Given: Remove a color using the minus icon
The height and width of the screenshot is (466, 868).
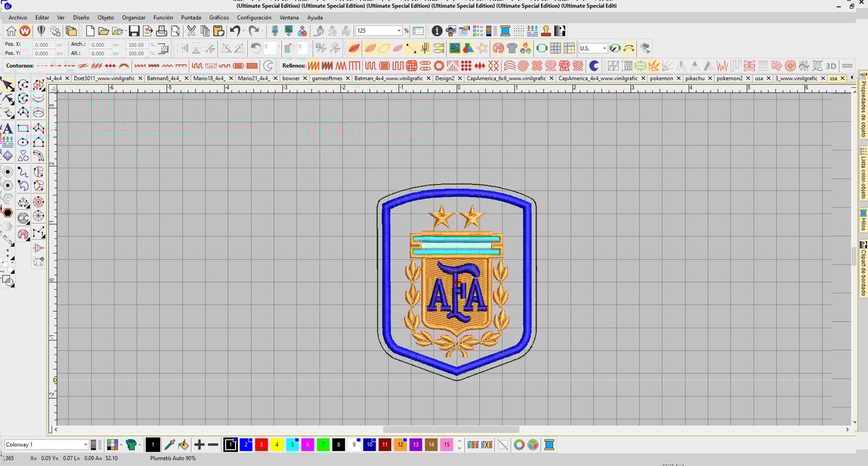Looking at the screenshot, I should click(213, 445).
